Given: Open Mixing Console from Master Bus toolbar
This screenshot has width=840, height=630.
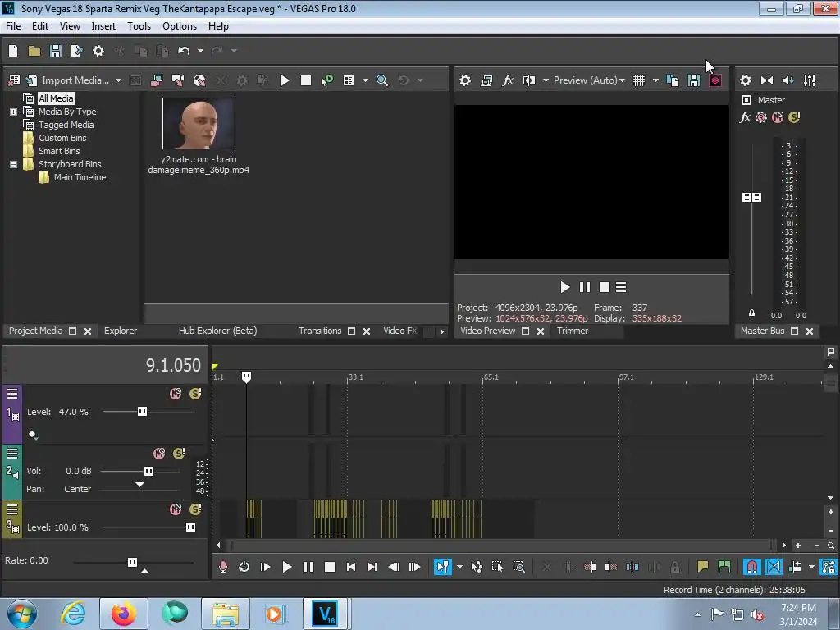Looking at the screenshot, I should (810, 80).
